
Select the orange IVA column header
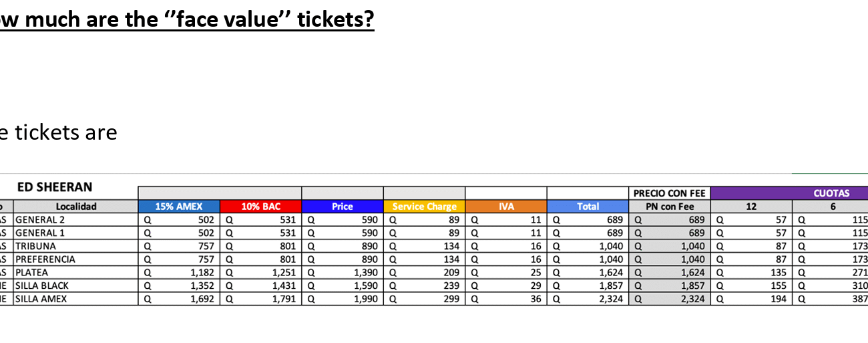[x=505, y=207]
